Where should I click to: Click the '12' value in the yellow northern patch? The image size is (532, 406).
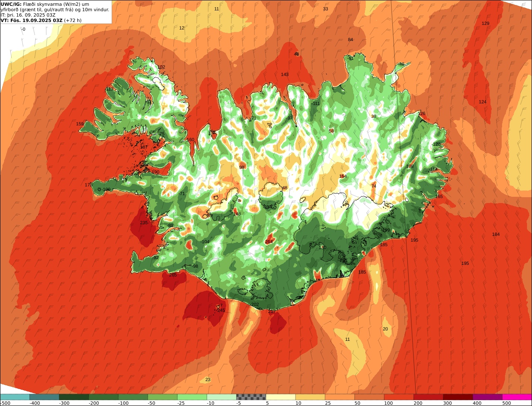(x=182, y=28)
